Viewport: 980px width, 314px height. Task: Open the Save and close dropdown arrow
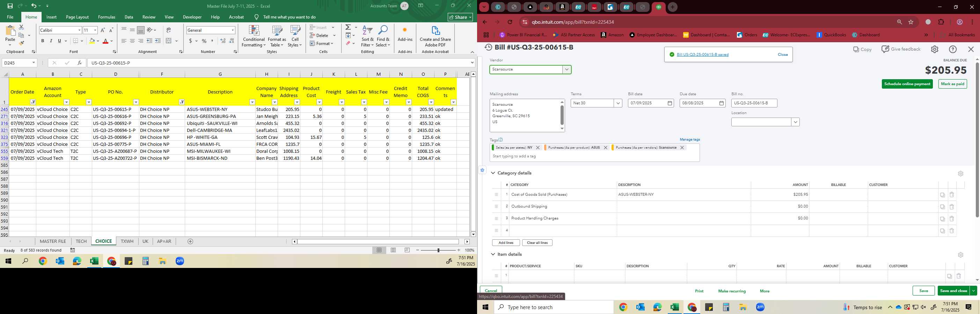(973, 291)
